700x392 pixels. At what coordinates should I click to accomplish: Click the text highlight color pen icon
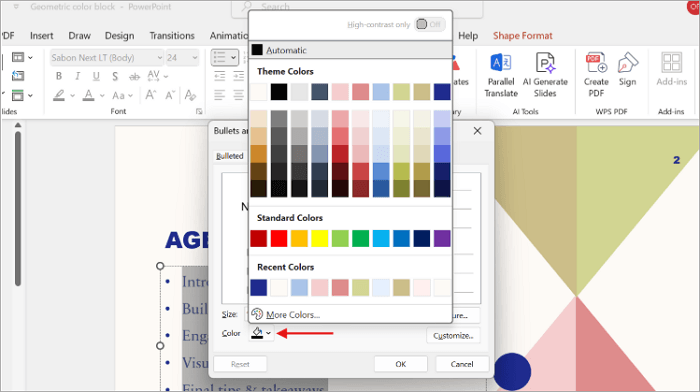point(59,95)
